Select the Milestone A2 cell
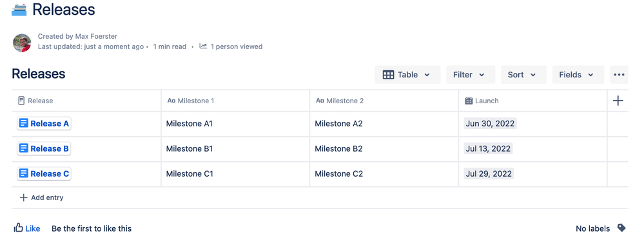 (x=384, y=124)
